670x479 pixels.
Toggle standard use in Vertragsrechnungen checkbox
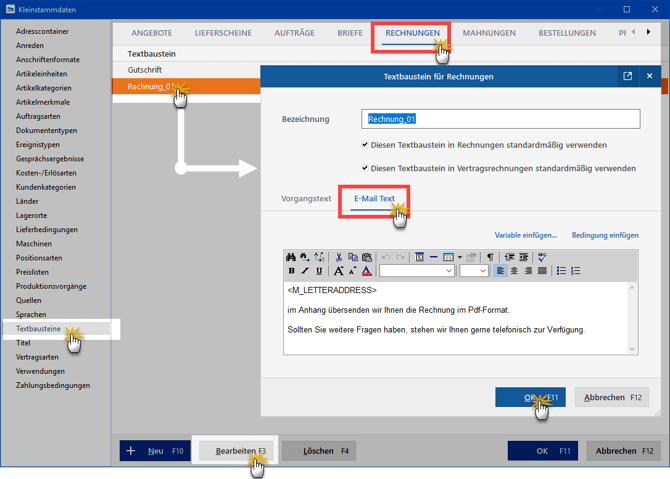(365, 168)
